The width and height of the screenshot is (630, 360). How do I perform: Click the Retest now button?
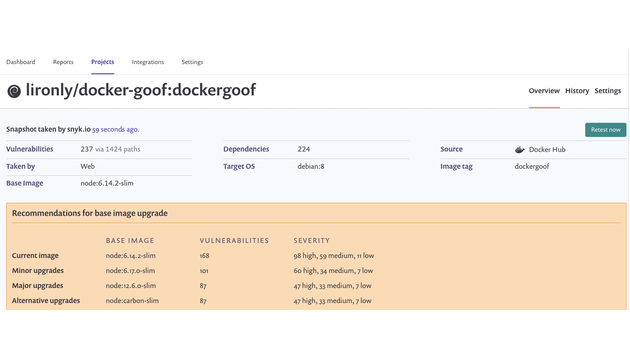pyautogui.click(x=605, y=130)
